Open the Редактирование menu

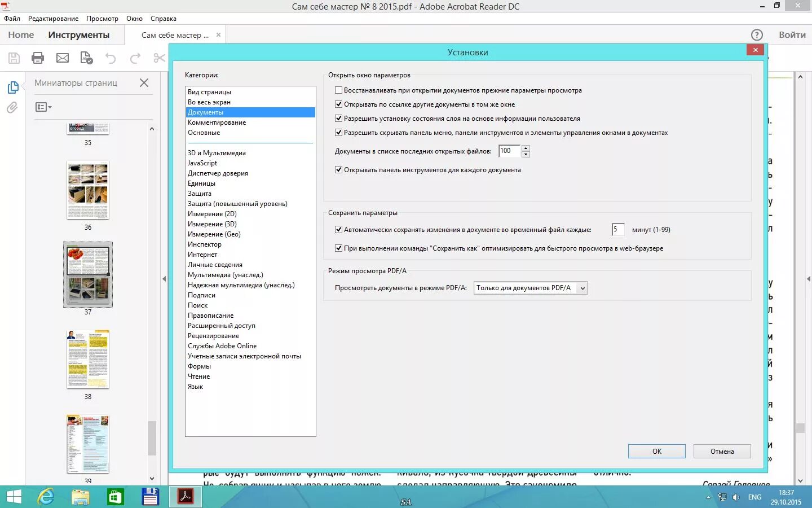point(54,19)
